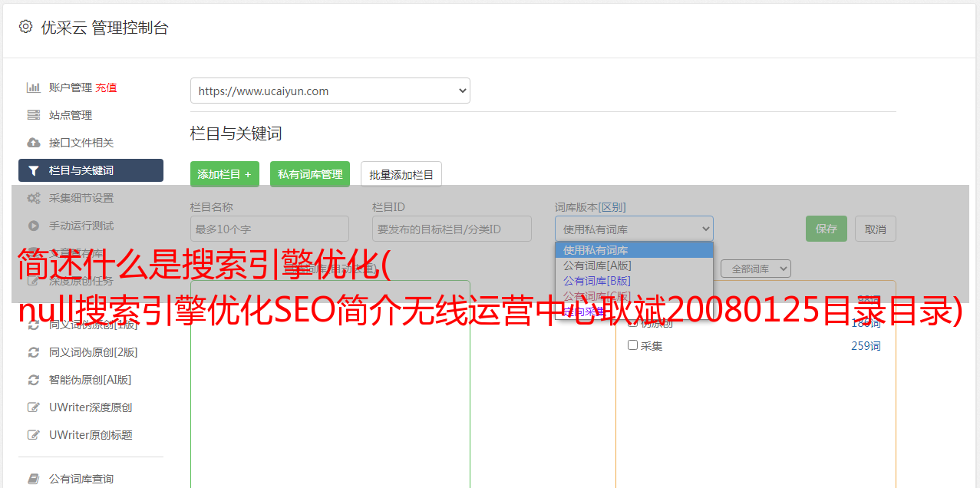Click the green 保存 button
Screen dimensions: 980x488
(827, 229)
